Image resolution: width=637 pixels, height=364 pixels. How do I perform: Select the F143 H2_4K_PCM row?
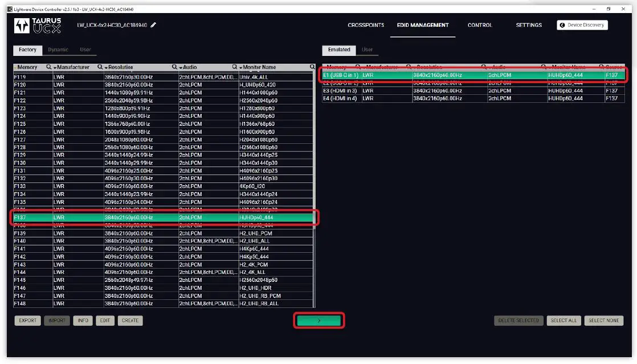(x=164, y=264)
